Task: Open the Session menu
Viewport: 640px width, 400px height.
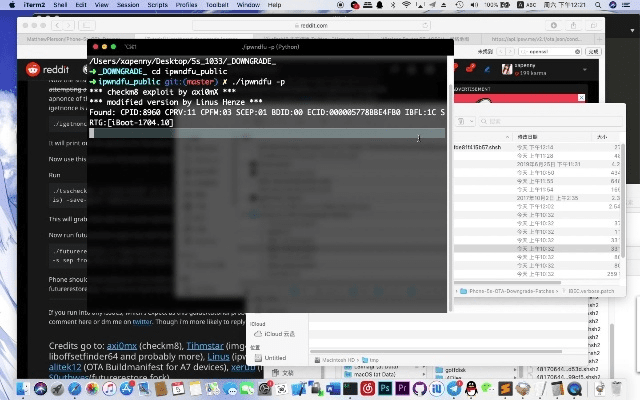Action: [128, 5]
